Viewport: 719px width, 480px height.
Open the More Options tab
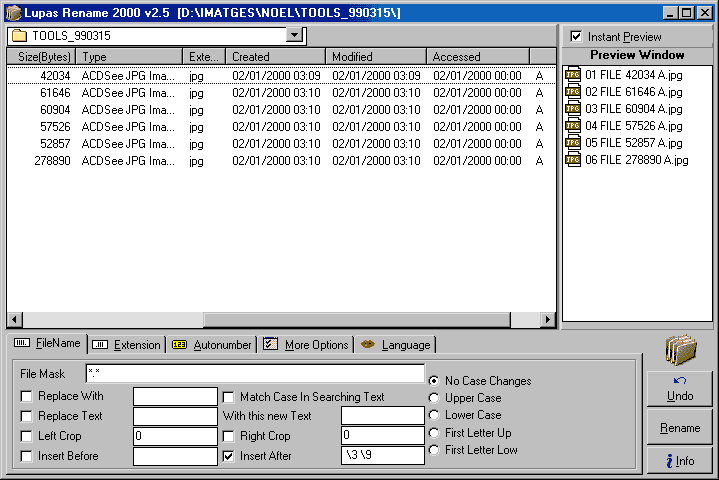pos(305,345)
